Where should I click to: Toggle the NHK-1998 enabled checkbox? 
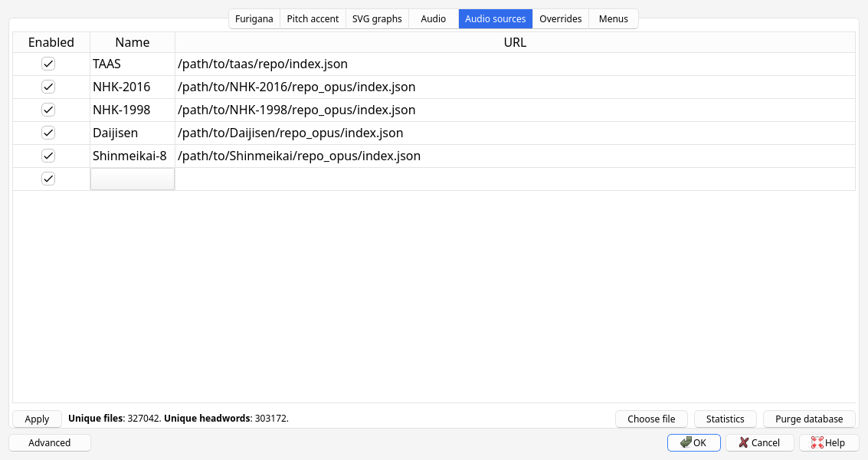pos(48,110)
